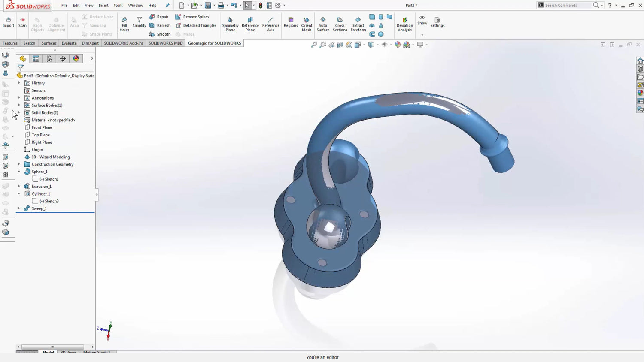Launch Deviation Analysis tool
This screenshot has height=362, width=644.
[x=404, y=24]
